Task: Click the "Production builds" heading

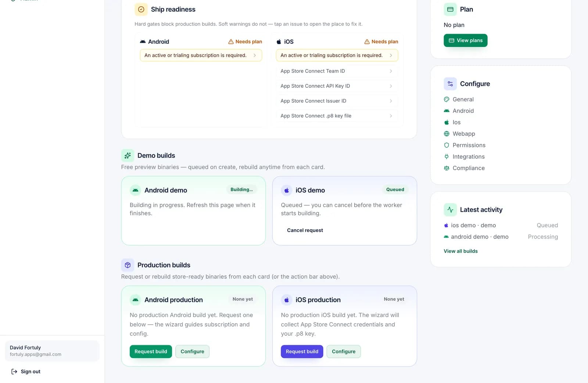Action: coord(164,265)
